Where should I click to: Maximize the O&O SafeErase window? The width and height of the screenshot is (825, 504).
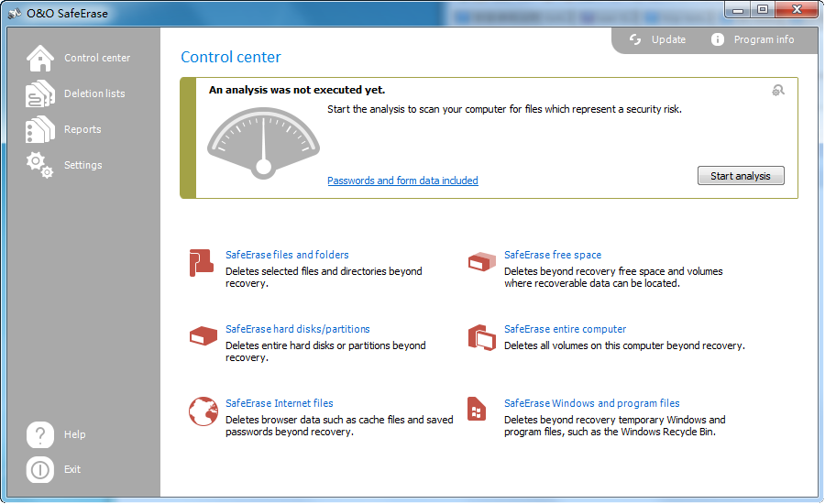coord(763,9)
